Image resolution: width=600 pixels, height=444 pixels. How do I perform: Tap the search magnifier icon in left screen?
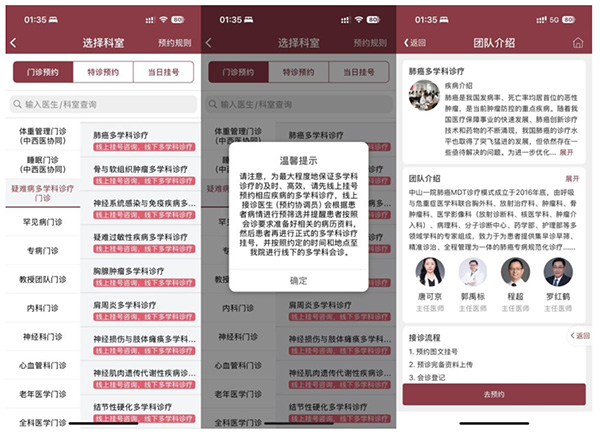coord(19,104)
